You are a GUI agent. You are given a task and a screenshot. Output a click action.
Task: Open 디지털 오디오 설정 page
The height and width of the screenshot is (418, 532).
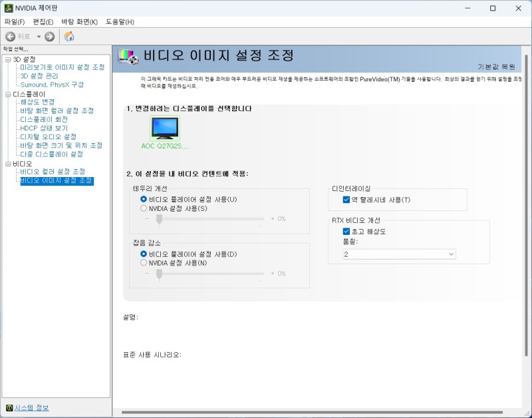(x=48, y=137)
